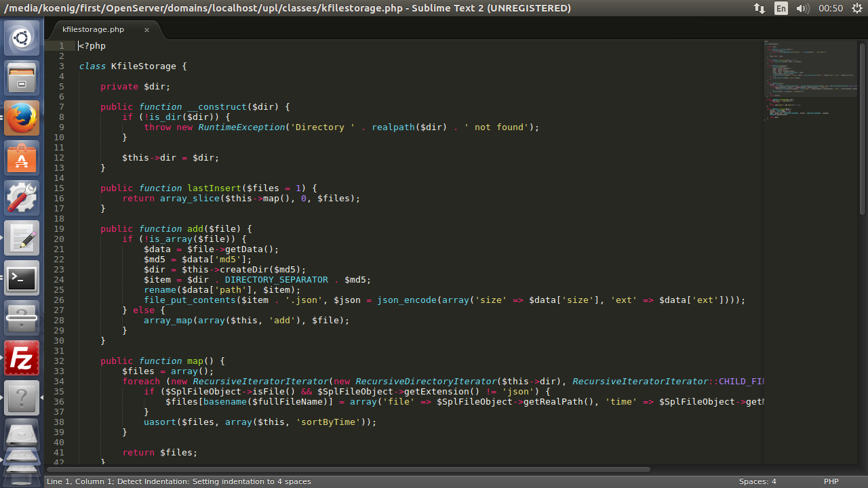
Task: Open the text editor notepad icon
Action: click(x=22, y=238)
